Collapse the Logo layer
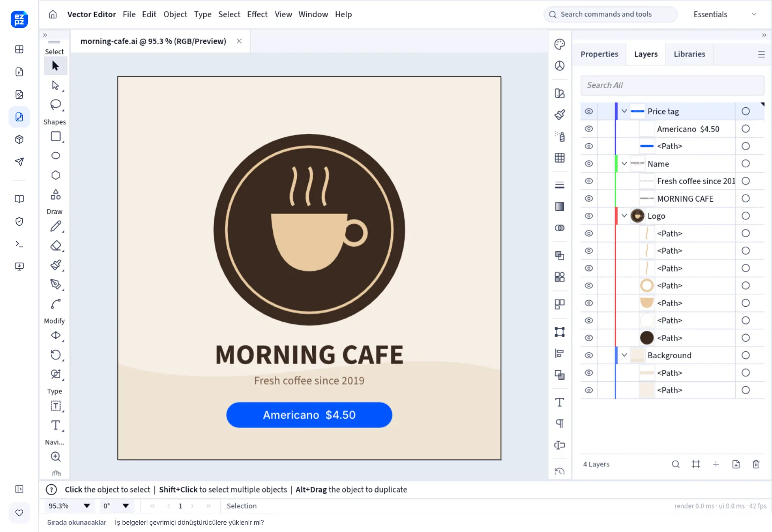 [x=624, y=216]
